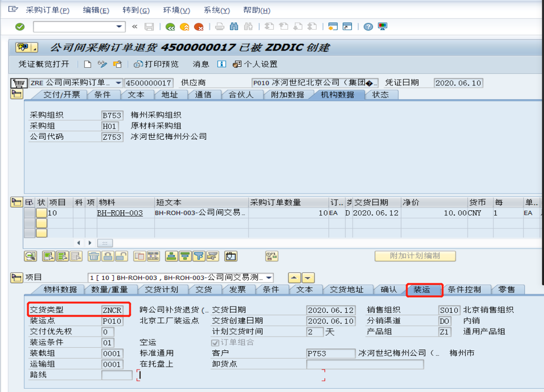Click the generate shortcut icon
Image resolution: width=544 pixels, height=392 pixels.
(347, 27)
